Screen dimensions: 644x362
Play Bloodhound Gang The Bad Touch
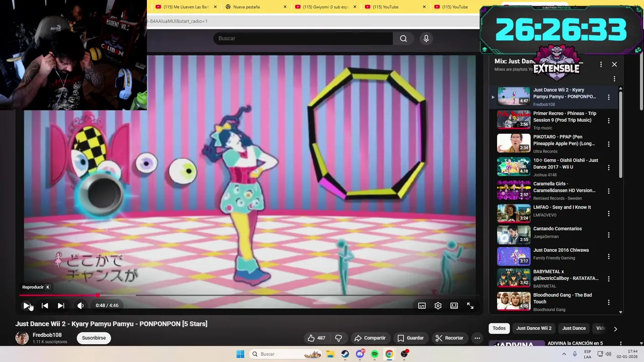562,299
